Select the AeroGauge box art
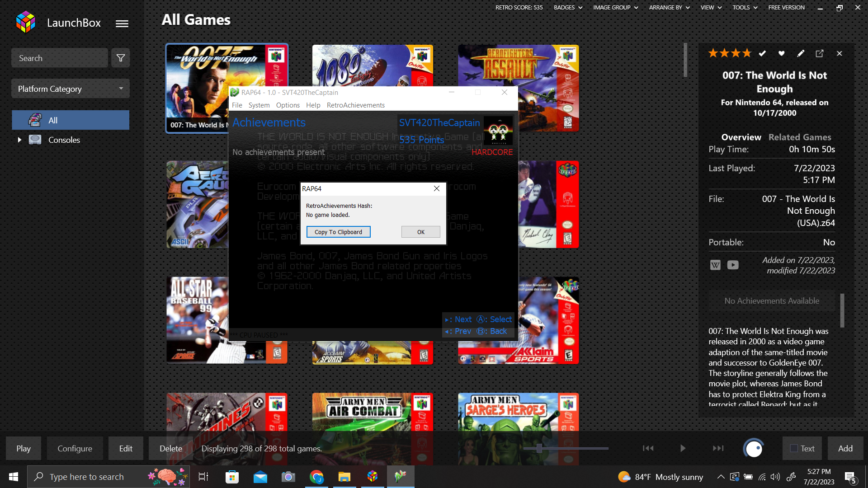868x488 pixels. [x=197, y=204]
